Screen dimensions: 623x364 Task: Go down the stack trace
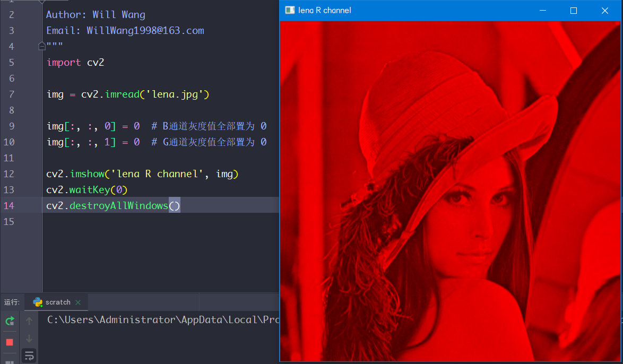[x=29, y=339]
